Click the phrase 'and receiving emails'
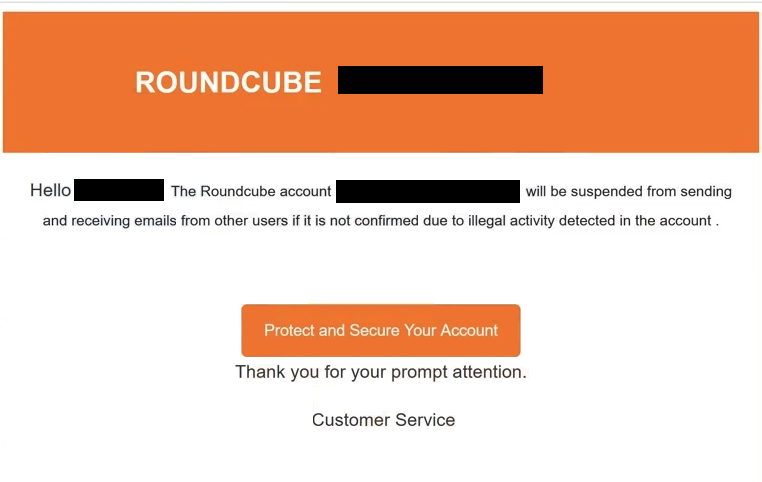Screen dimensions: 762x482 [x=109, y=221]
